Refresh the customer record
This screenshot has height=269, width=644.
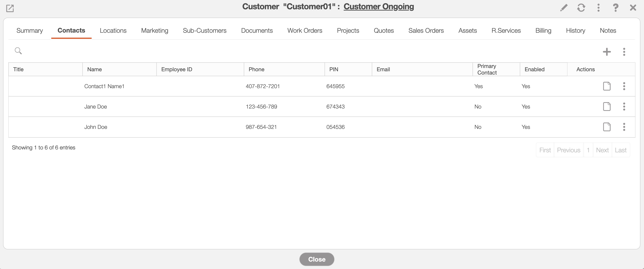[581, 8]
